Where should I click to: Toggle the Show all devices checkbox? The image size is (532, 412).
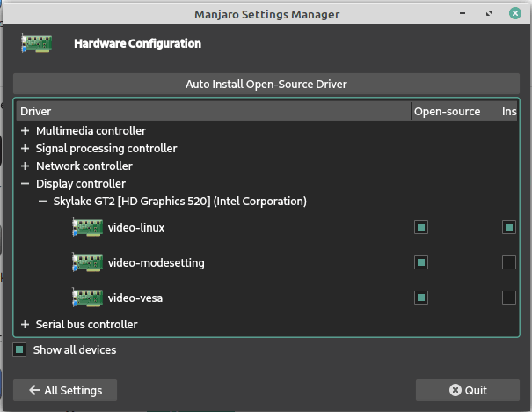point(20,349)
